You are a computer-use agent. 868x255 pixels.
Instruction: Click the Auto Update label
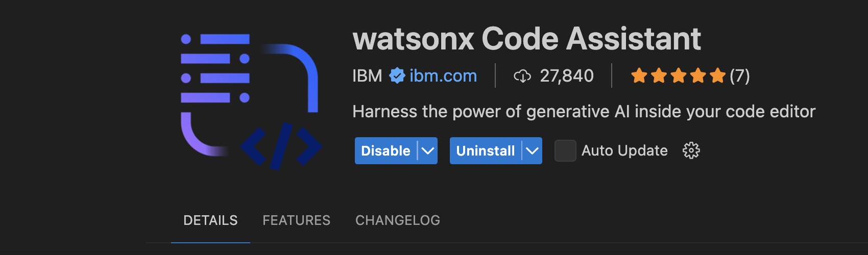pos(624,150)
